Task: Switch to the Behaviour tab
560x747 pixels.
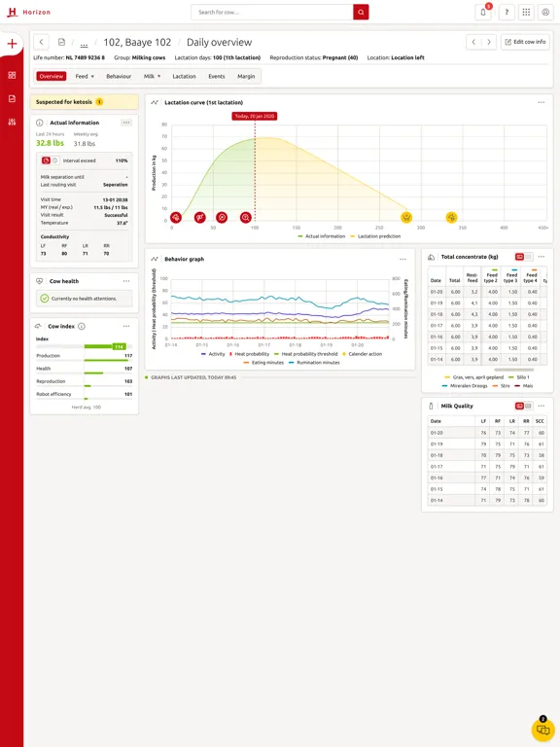Action: 119,76
